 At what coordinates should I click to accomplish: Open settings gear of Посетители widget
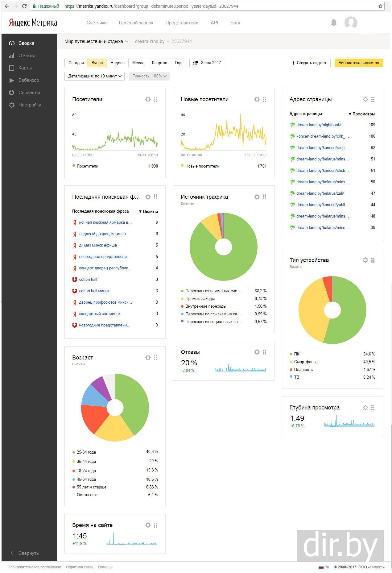point(148,99)
